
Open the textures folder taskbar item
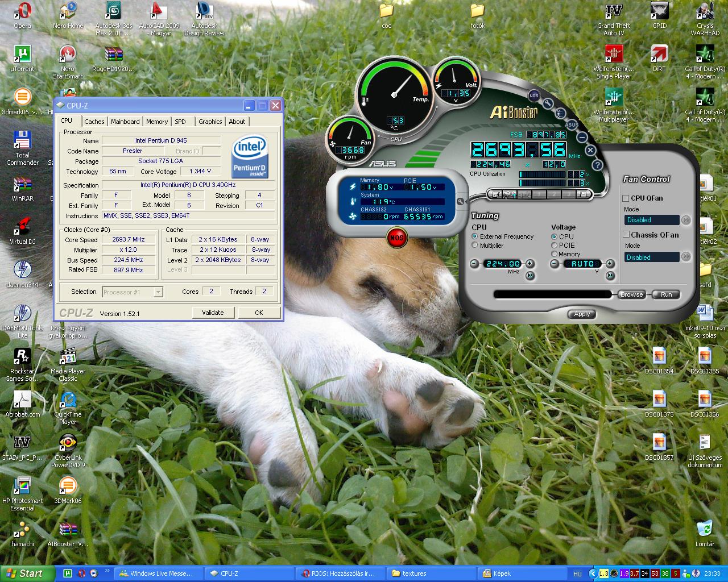(x=431, y=573)
